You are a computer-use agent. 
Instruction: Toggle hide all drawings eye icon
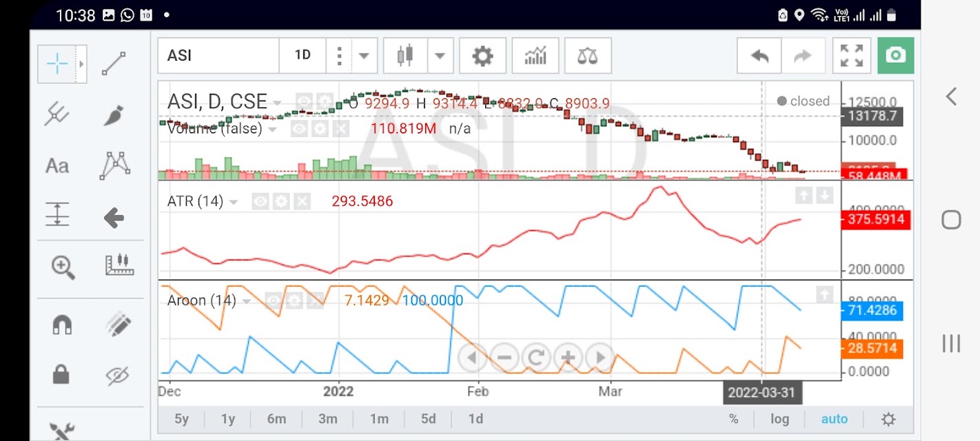pyautogui.click(x=118, y=376)
